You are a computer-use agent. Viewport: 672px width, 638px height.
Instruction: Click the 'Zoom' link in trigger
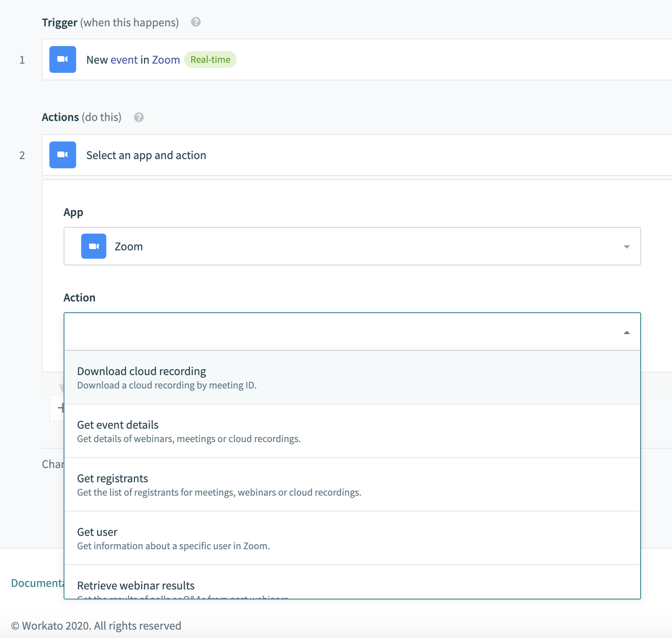coord(166,60)
